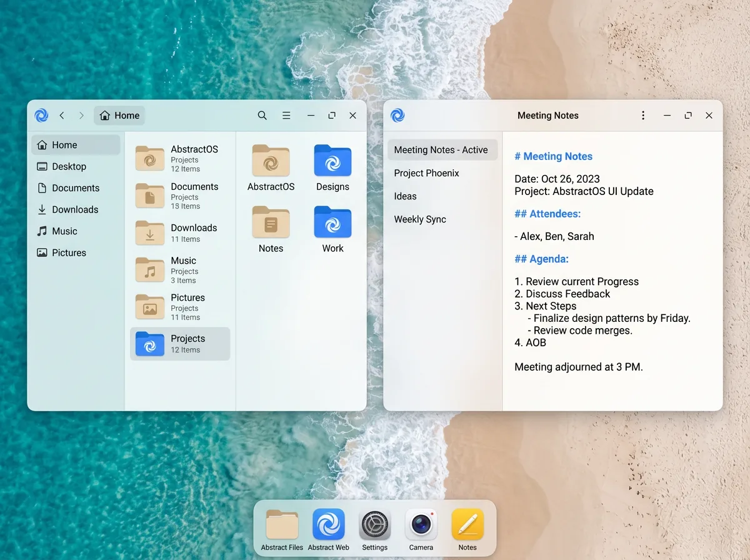Select Downloads in the Files sidebar

click(x=76, y=209)
